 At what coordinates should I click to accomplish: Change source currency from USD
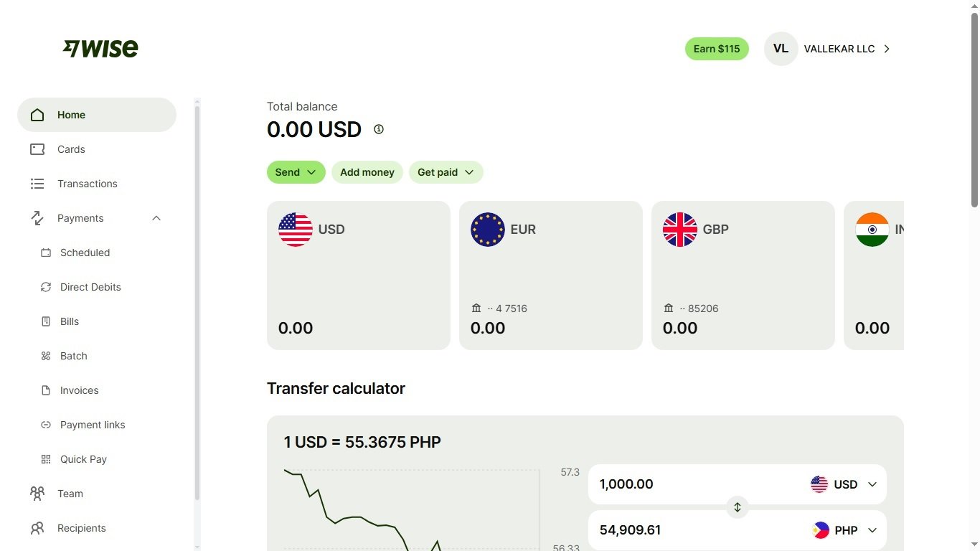coord(844,484)
